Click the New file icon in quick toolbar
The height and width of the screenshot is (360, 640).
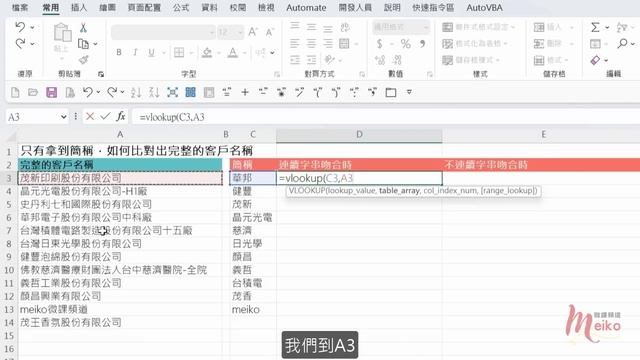[x=15, y=92]
